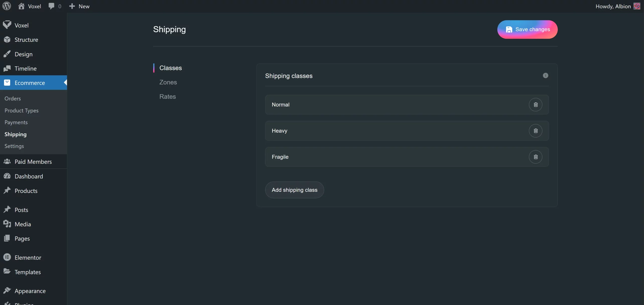Switch to the Zones tab
Viewport: 644px width, 305px height.
[x=168, y=82]
